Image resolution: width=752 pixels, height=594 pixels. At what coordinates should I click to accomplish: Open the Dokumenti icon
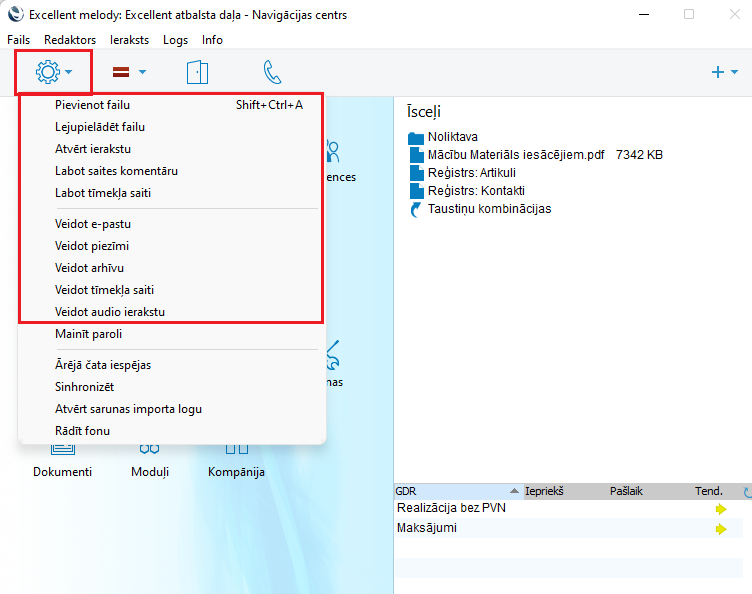point(62,460)
